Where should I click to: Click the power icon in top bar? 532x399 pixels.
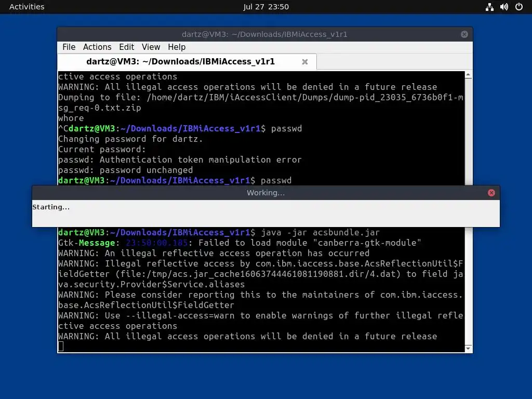coord(519,7)
